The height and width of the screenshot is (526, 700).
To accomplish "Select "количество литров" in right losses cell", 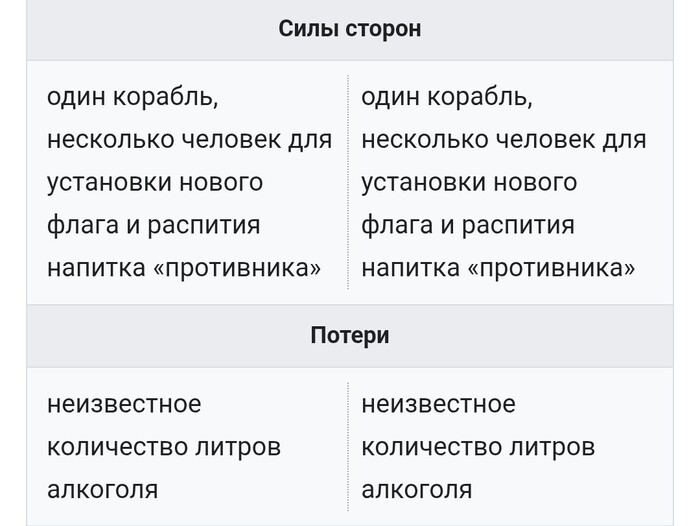I will tap(478, 447).
